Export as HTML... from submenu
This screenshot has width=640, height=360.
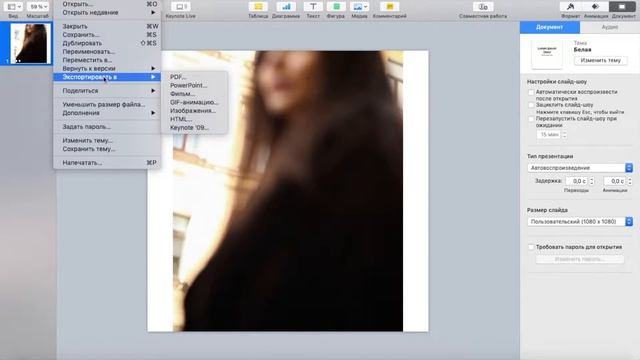click(194, 119)
